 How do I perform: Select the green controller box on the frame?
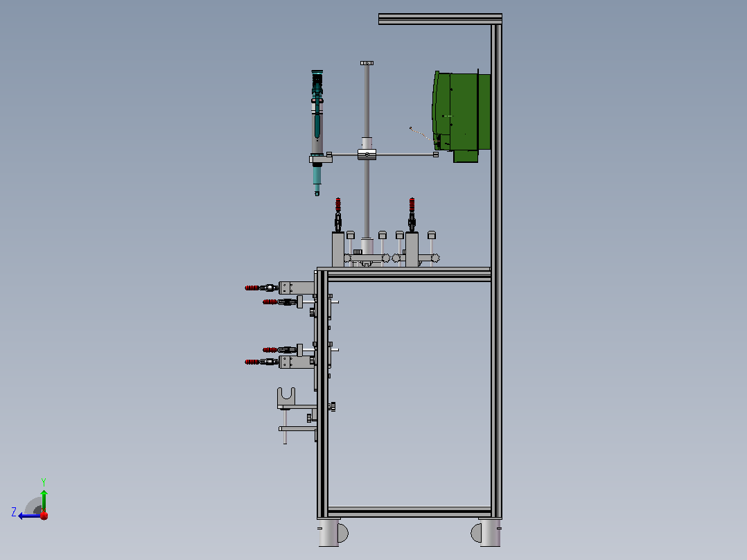462,116
